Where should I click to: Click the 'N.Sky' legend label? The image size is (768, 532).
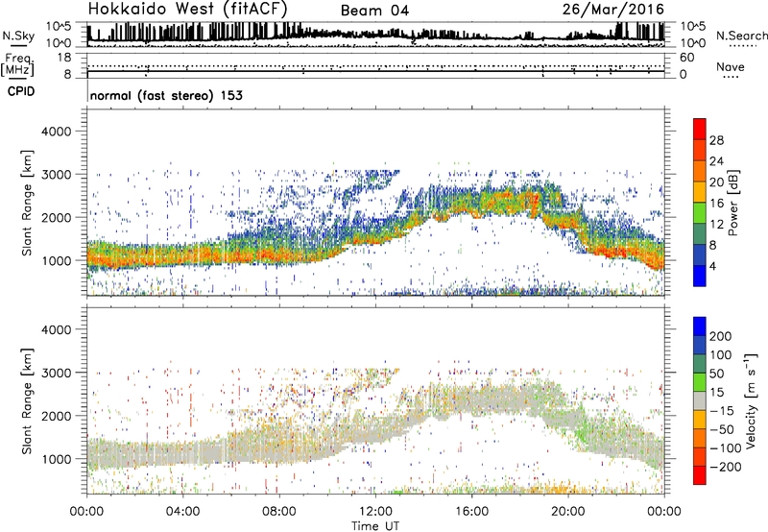(x=18, y=36)
